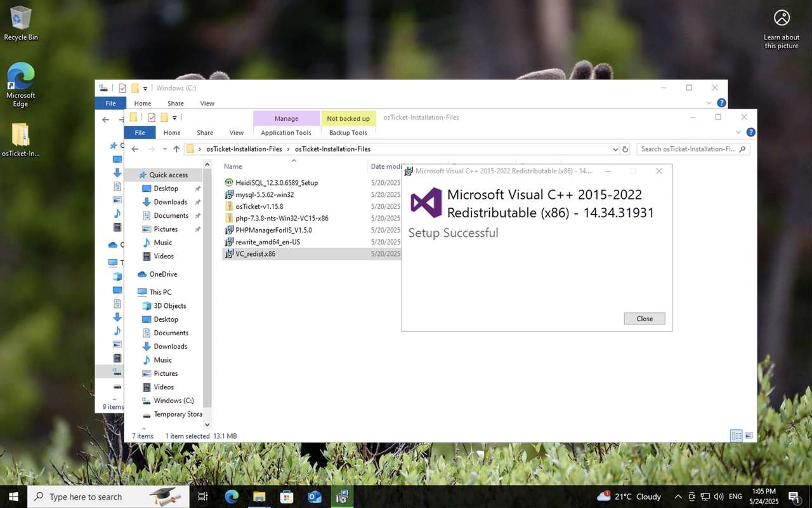Screen dimensions: 812x508
Task: Open File menu in Windows (C:) window
Action: coord(110,104)
